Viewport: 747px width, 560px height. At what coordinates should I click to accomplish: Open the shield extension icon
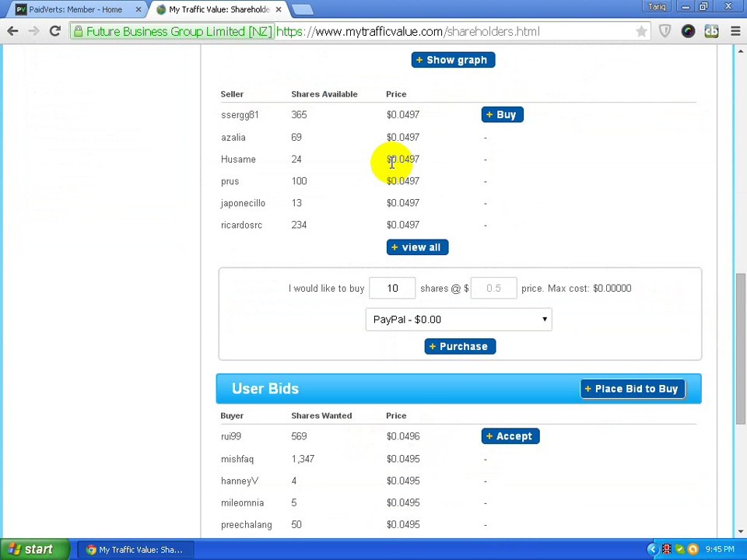pyautogui.click(x=665, y=31)
